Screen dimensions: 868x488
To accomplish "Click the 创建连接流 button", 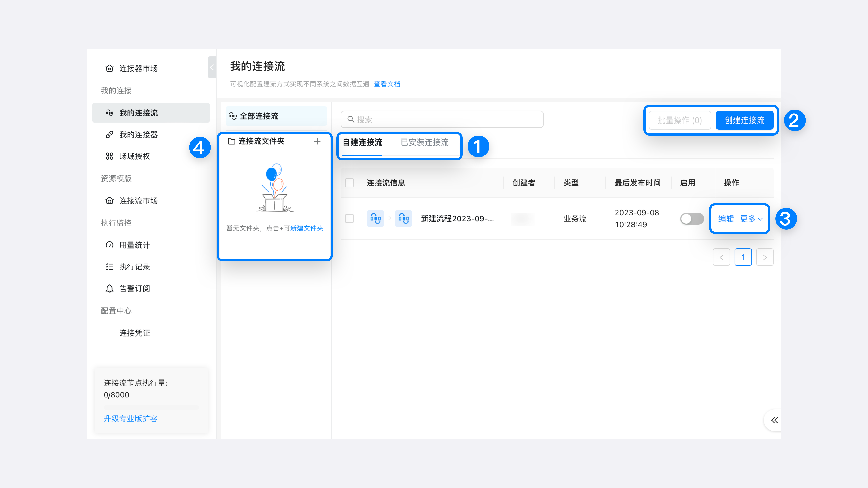I will (x=745, y=120).
